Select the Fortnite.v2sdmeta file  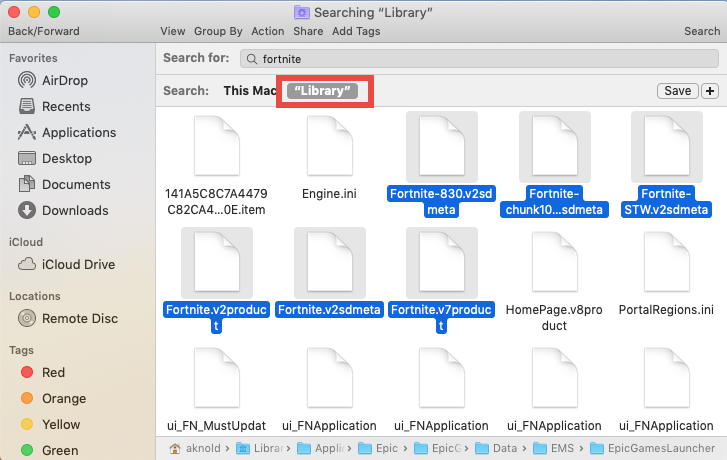(x=329, y=274)
